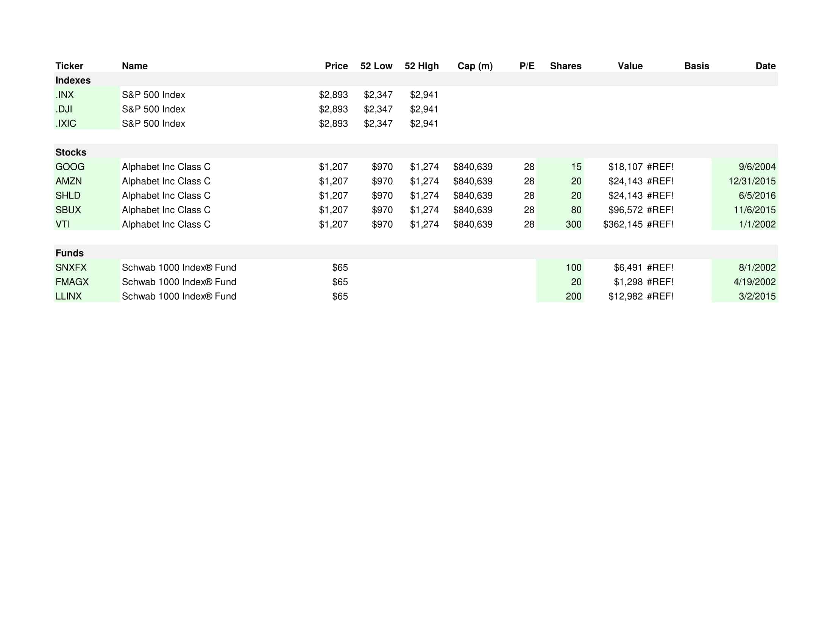Click the Schwab 1000 Index Fund name beside LLINX
This screenshot has height=644, width=833.
coord(178,296)
